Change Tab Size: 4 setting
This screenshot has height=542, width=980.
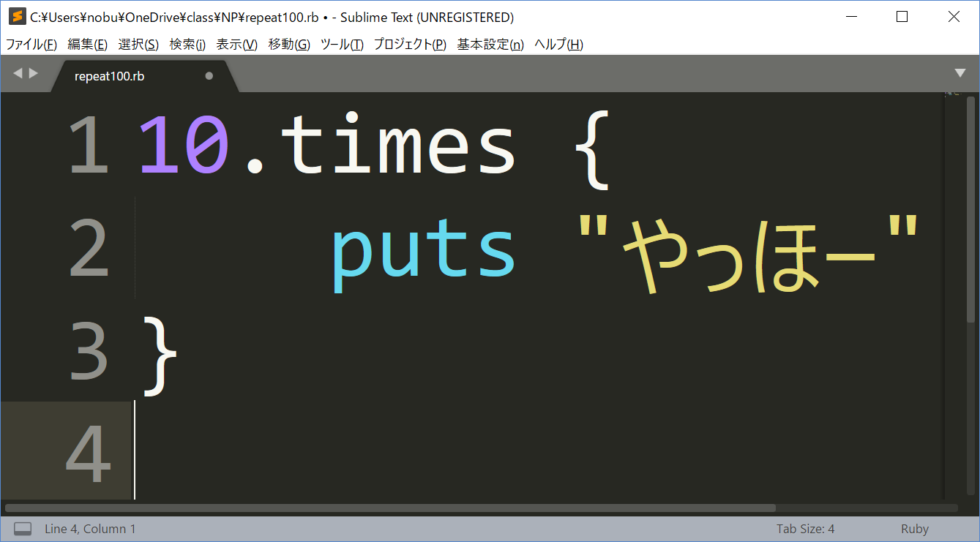point(805,529)
